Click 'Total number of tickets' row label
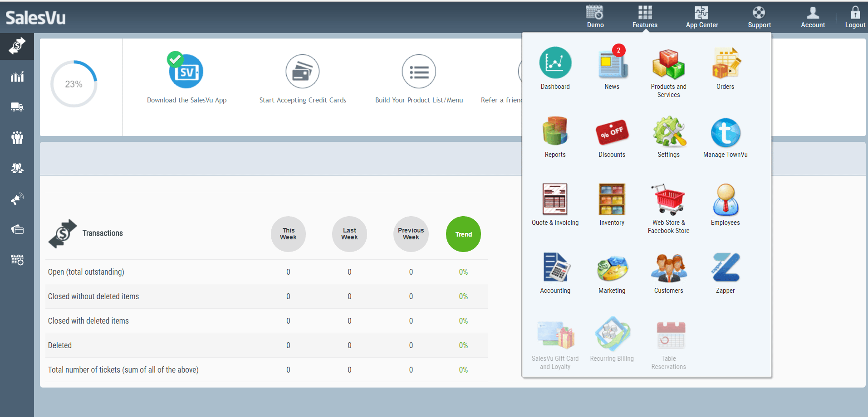This screenshot has width=868, height=417. (x=123, y=370)
